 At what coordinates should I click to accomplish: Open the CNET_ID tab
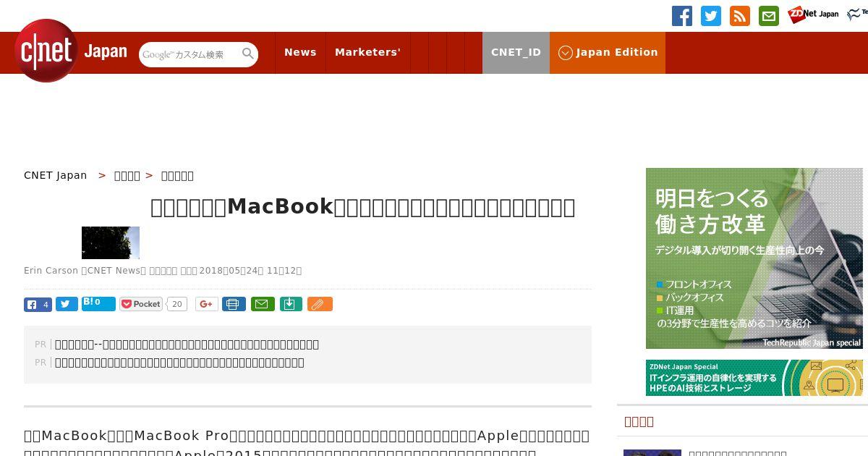click(516, 52)
